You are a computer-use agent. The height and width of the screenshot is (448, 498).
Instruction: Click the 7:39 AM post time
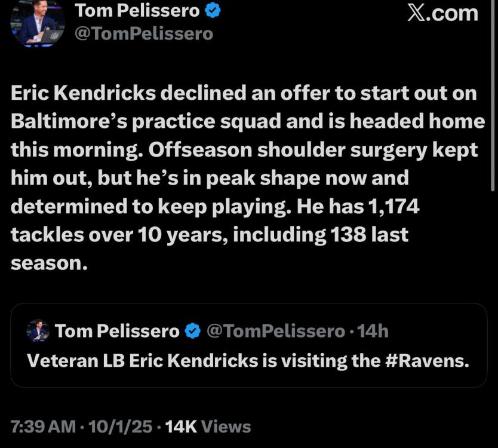[x=42, y=426]
